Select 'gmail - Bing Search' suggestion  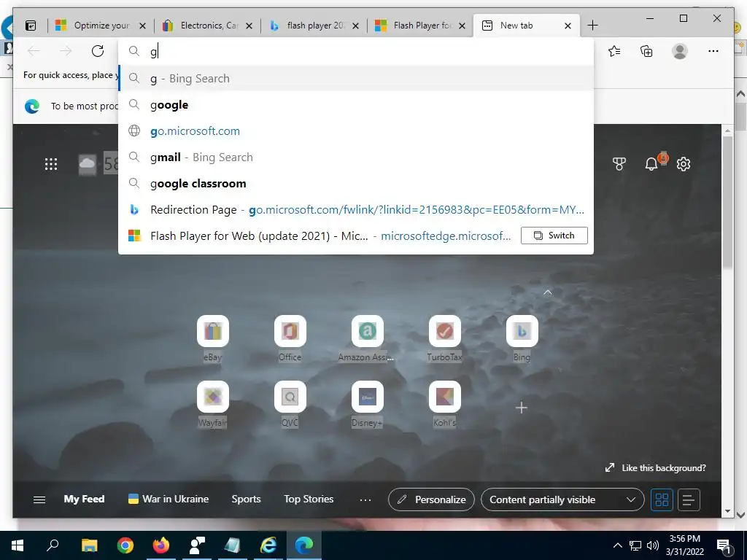(x=356, y=157)
